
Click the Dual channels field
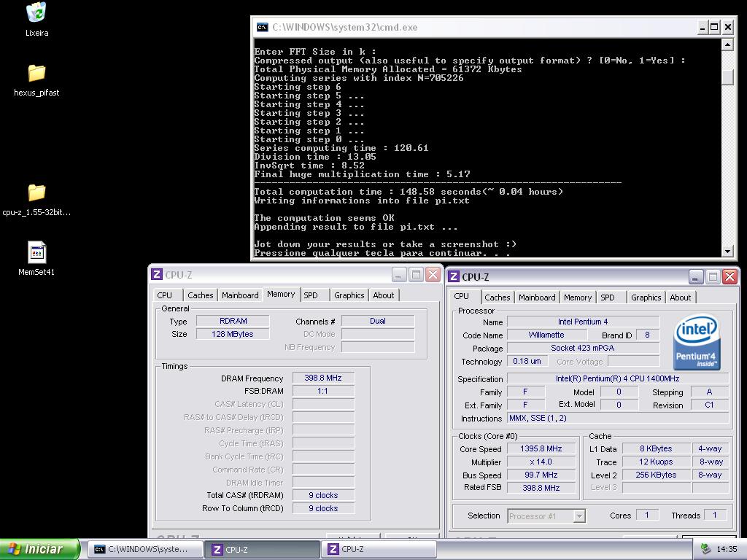click(378, 321)
